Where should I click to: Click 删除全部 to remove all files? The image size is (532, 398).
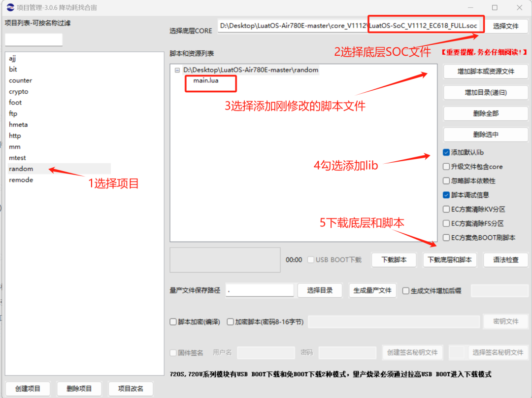485,113
